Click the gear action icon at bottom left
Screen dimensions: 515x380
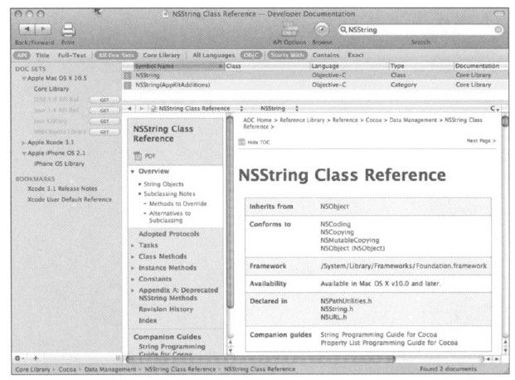(x=19, y=358)
